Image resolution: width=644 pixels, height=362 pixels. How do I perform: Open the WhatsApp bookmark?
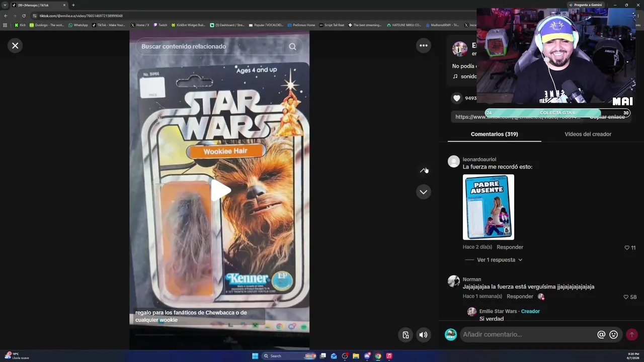tap(78, 25)
